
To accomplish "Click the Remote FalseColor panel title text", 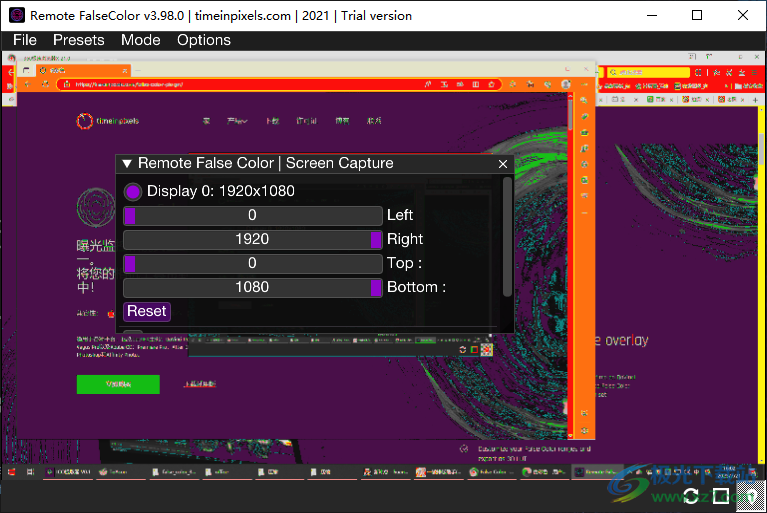I will [x=266, y=163].
